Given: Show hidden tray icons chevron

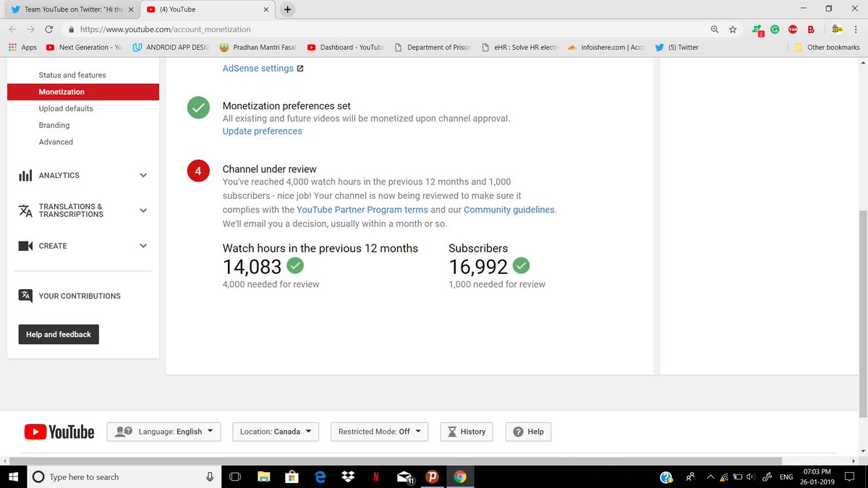Looking at the screenshot, I should pyautogui.click(x=710, y=477).
